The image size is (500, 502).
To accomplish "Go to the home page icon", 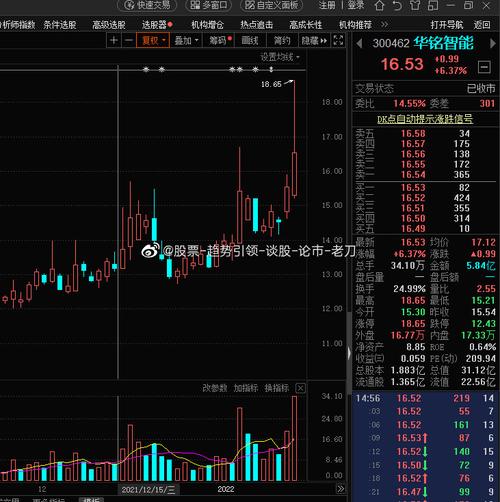I will [x=379, y=6].
